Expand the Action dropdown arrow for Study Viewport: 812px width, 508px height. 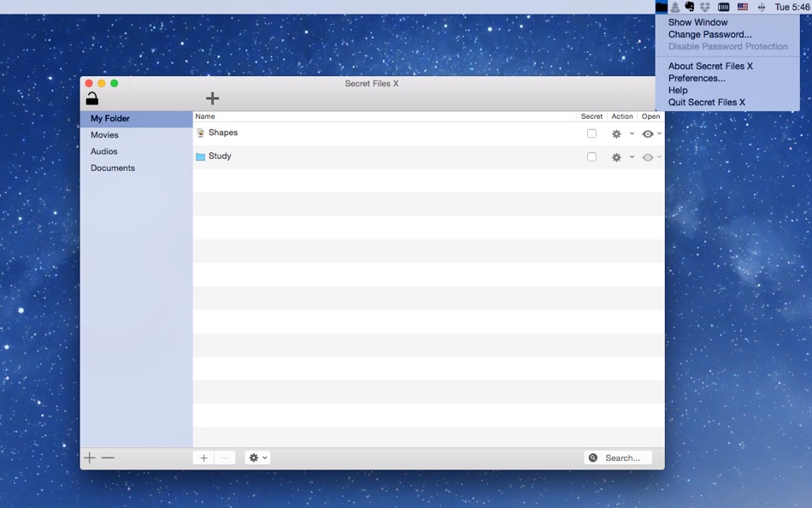632,157
